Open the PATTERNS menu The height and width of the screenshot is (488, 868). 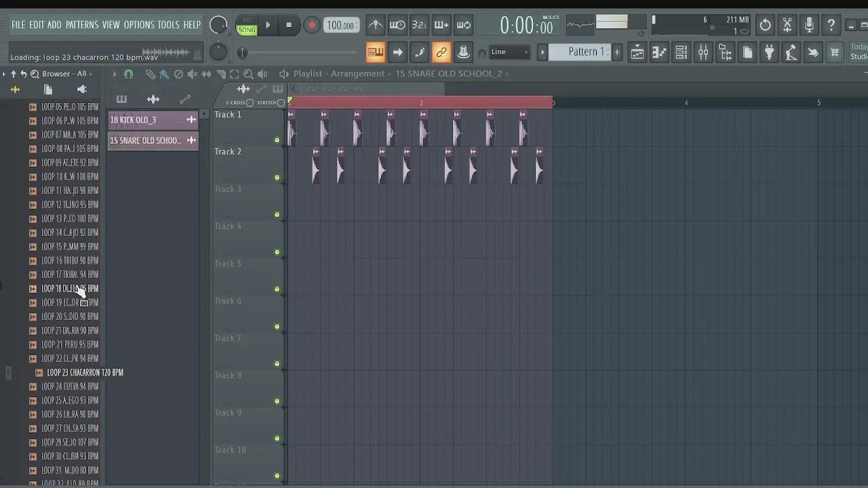81,25
